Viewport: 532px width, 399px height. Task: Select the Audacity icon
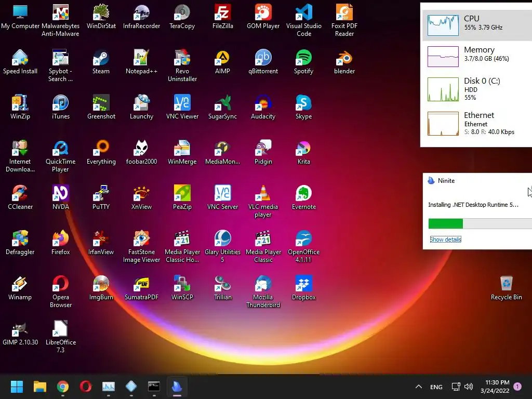(263, 107)
